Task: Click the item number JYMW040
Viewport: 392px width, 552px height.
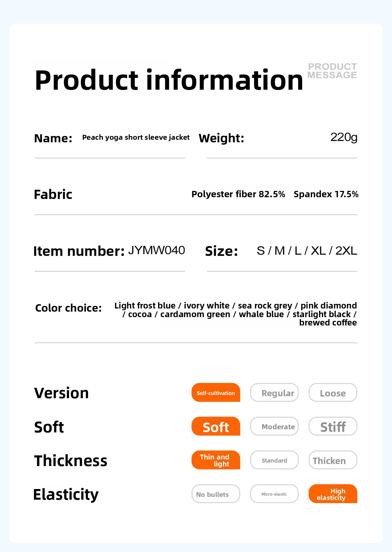Action: click(157, 250)
